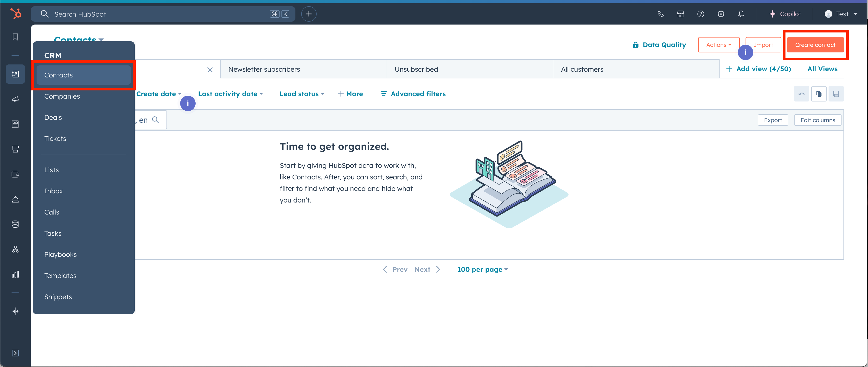Click the info bubble near the Import button
868x367 pixels.
point(745,52)
